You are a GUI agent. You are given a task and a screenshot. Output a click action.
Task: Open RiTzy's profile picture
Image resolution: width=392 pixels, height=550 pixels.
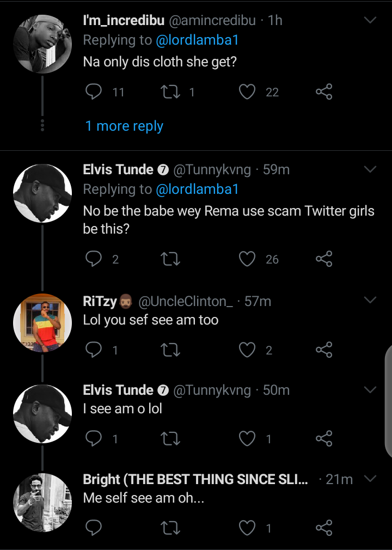click(x=42, y=323)
